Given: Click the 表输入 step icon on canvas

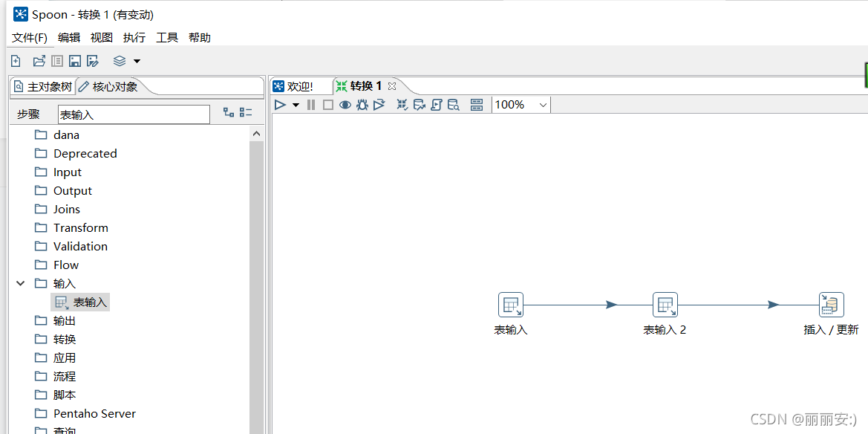Looking at the screenshot, I should point(510,305).
